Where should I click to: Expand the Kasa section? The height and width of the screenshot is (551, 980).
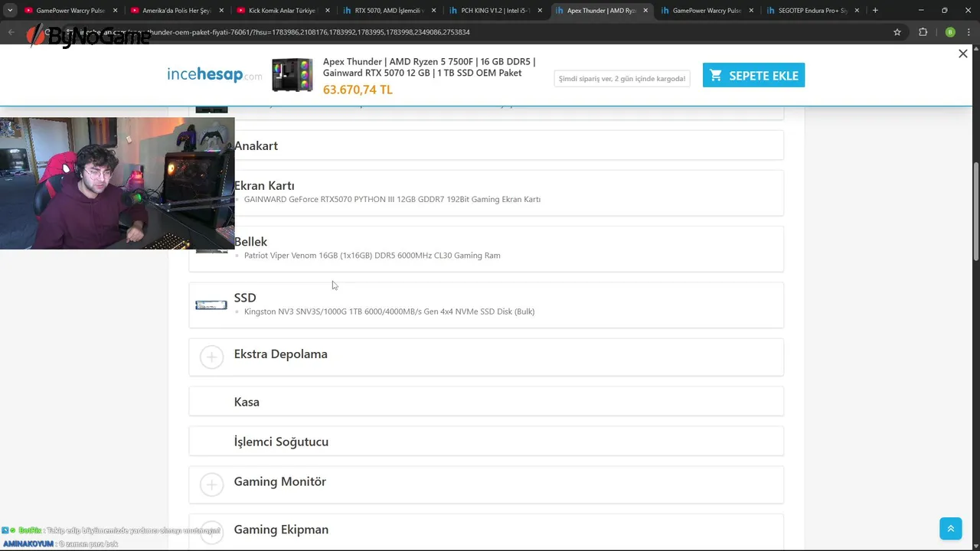[486, 401]
